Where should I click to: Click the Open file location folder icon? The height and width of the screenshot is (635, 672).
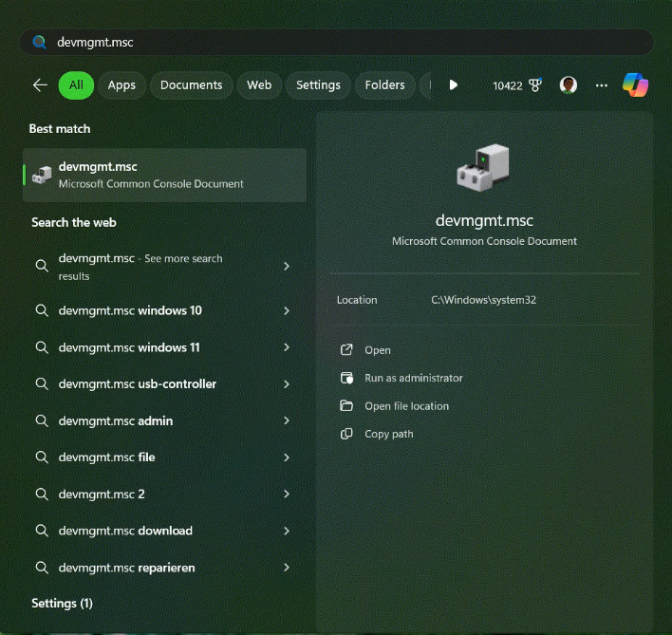[x=346, y=405]
